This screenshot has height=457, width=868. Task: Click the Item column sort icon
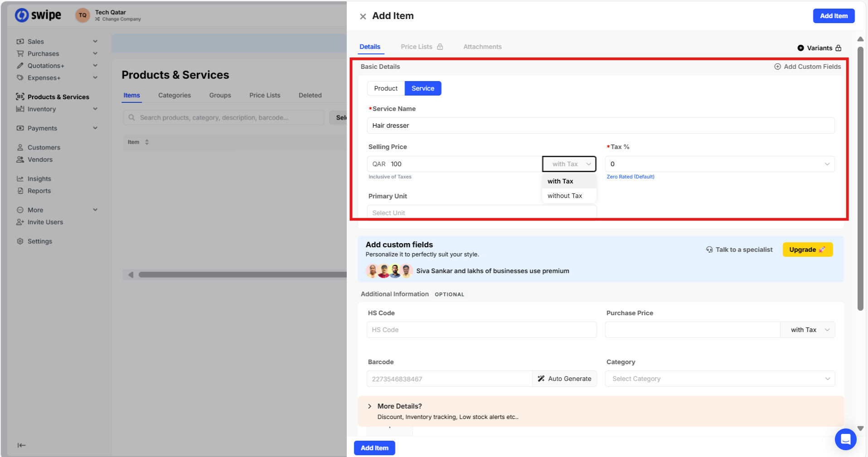147,142
